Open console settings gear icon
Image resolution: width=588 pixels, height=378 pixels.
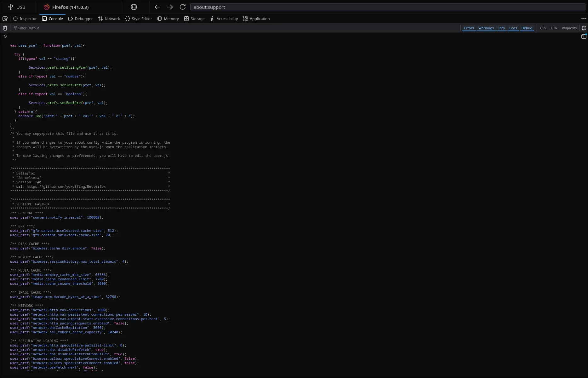(584, 28)
